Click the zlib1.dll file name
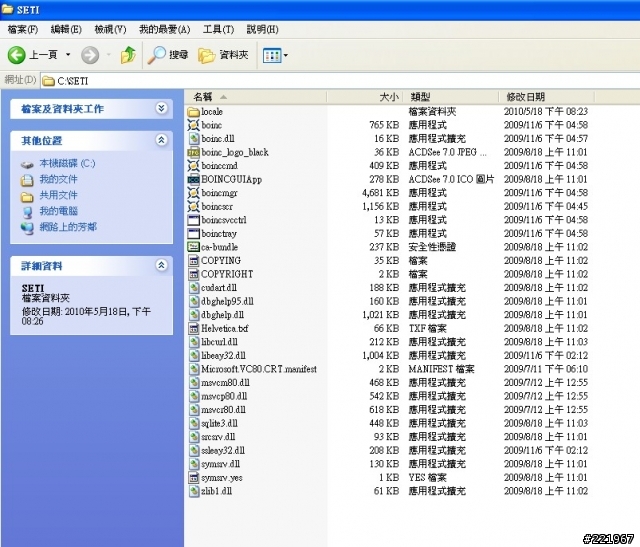The width and height of the screenshot is (640, 547). tap(217, 491)
